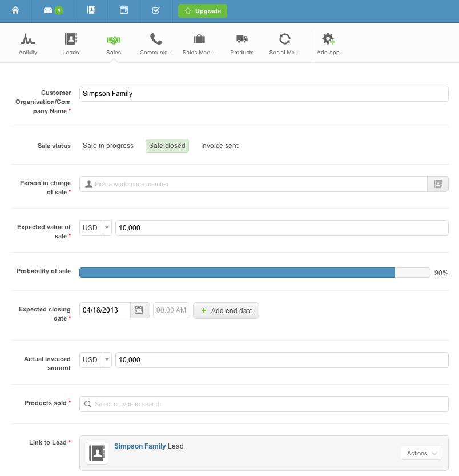Click the green Upgrade button
Viewport: 459px width, 476px height.
(203, 11)
